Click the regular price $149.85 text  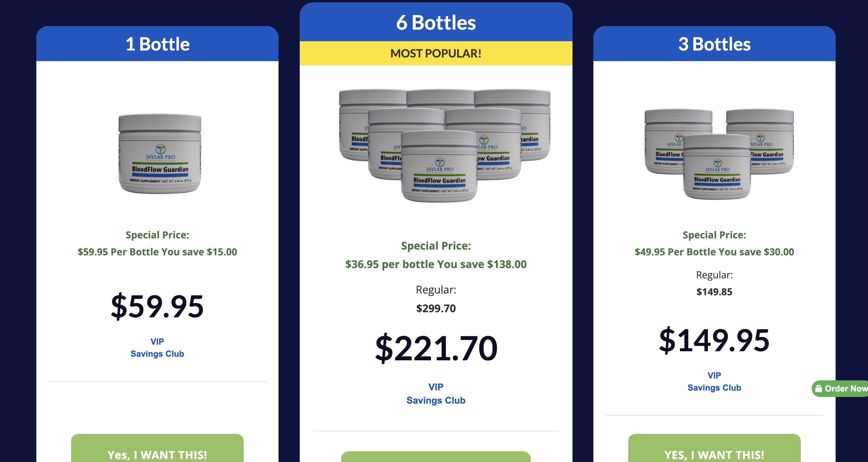[714, 292]
